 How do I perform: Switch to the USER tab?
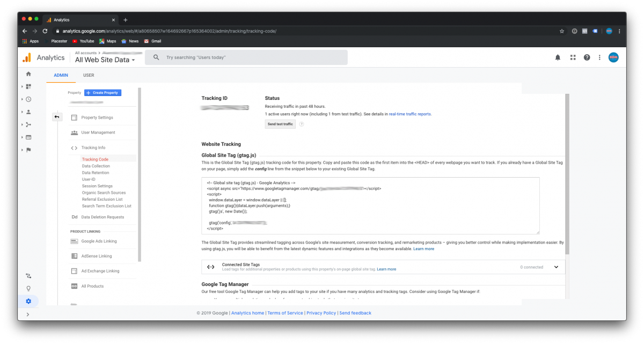click(89, 75)
